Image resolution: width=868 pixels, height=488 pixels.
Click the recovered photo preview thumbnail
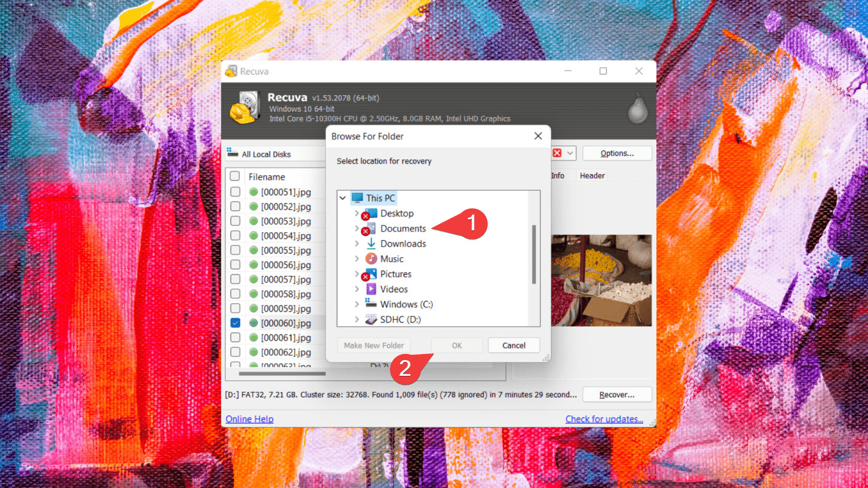click(601, 280)
